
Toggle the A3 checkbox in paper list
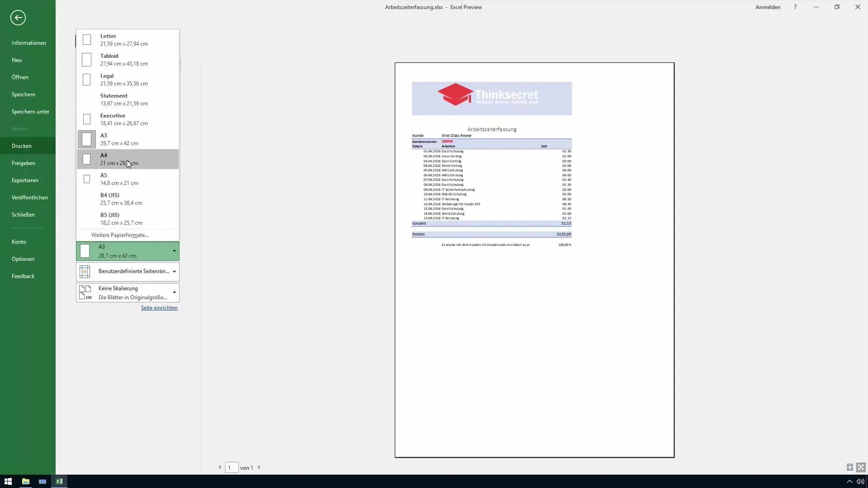coord(87,139)
